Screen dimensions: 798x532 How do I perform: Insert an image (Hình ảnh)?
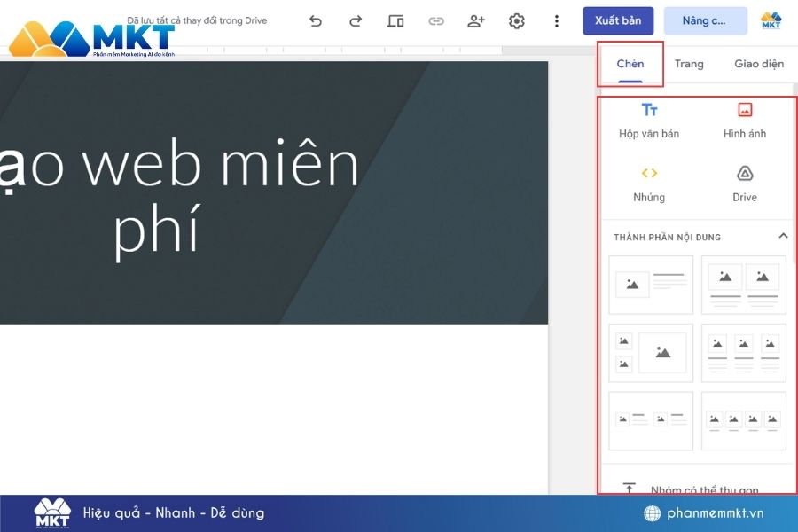745,121
